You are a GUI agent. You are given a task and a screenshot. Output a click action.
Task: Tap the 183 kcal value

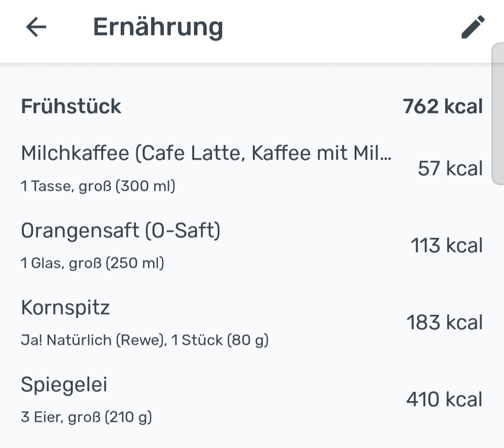pyautogui.click(x=444, y=322)
